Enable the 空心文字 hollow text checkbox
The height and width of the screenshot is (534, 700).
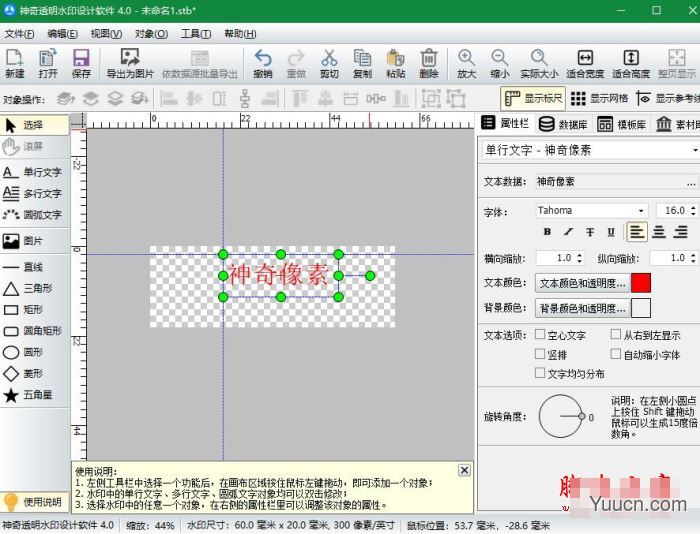(540, 334)
